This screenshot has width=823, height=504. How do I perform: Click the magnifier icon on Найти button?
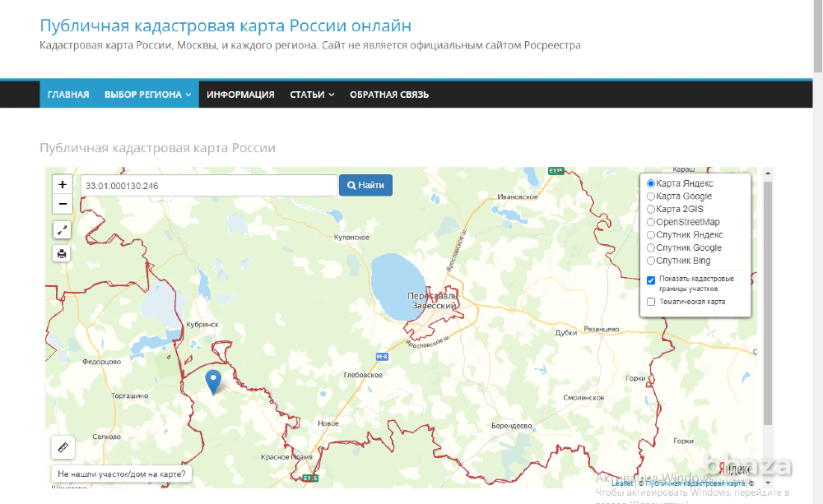pyautogui.click(x=351, y=185)
